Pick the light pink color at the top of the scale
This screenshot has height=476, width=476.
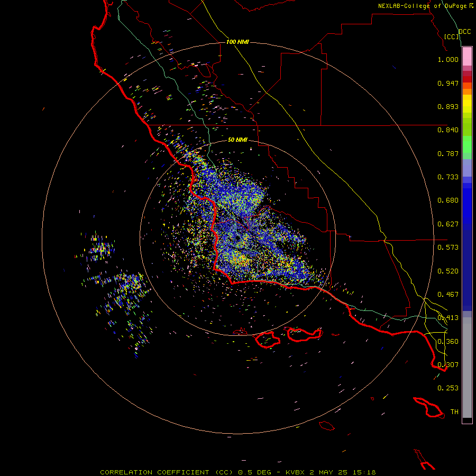(467, 57)
